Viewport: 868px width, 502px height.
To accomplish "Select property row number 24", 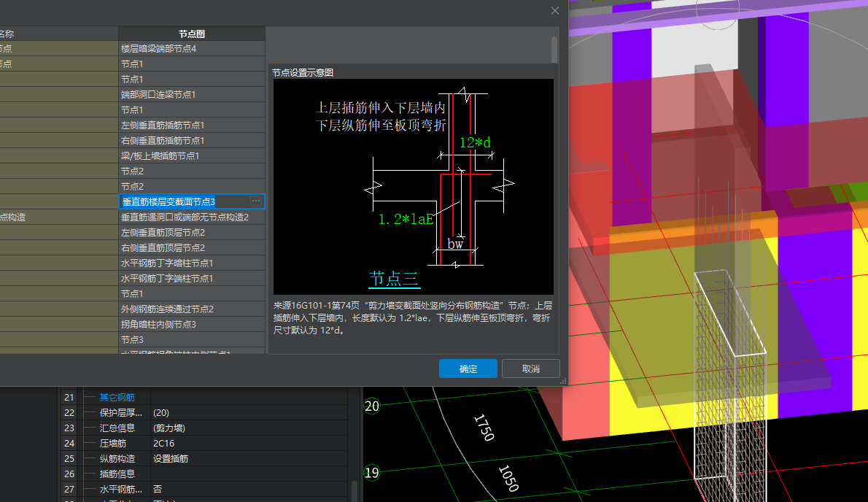I will 69,444.
